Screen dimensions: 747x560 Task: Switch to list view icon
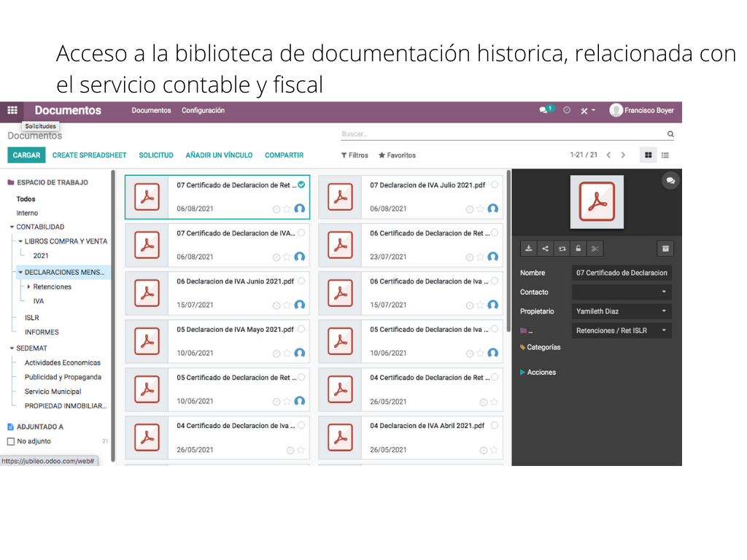pos(665,155)
